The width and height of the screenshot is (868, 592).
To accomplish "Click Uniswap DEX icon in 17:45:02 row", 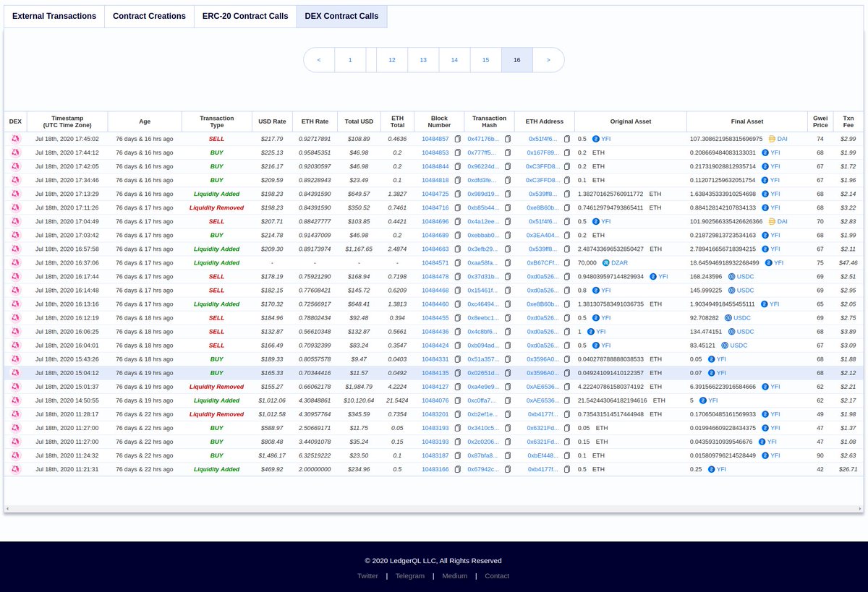I will [x=15, y=139].
